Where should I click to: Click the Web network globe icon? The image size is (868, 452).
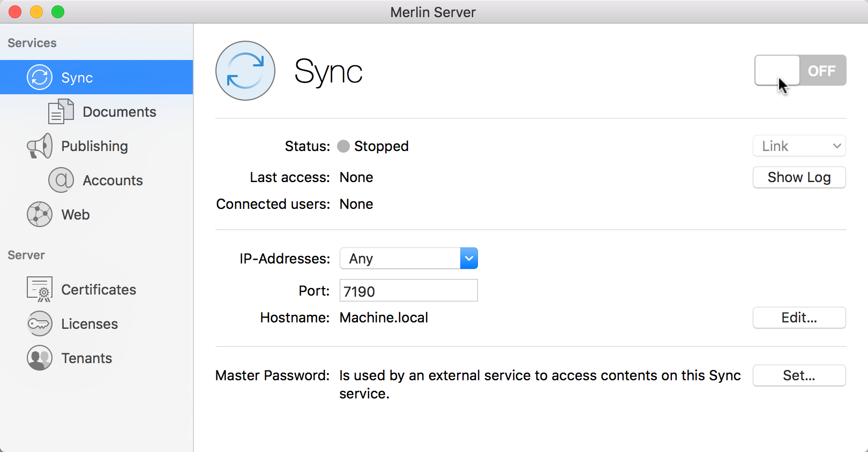click(40, 214)
